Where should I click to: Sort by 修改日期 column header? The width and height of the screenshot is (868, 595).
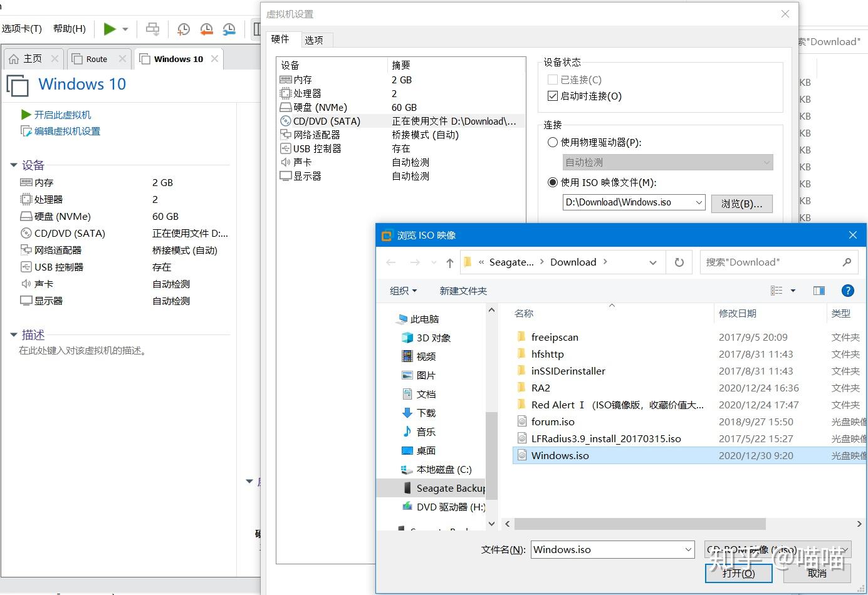(x=737, y=314)
